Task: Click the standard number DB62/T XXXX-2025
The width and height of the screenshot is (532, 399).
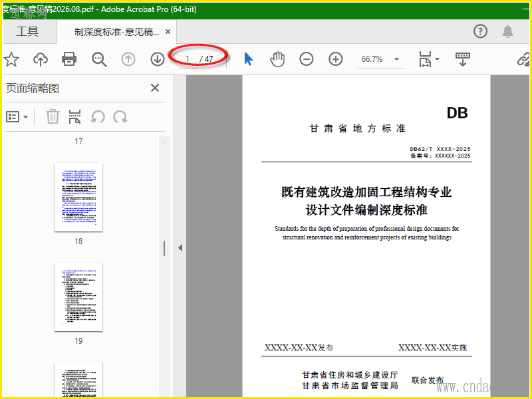Action: 440,149
